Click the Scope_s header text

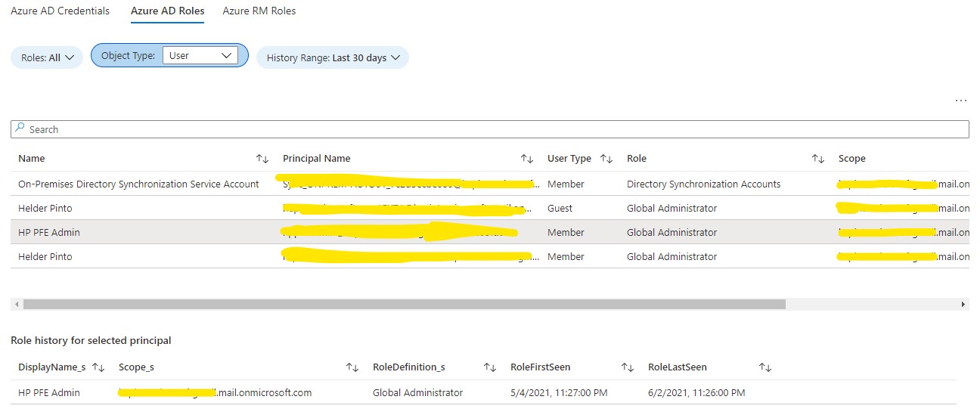137,367
